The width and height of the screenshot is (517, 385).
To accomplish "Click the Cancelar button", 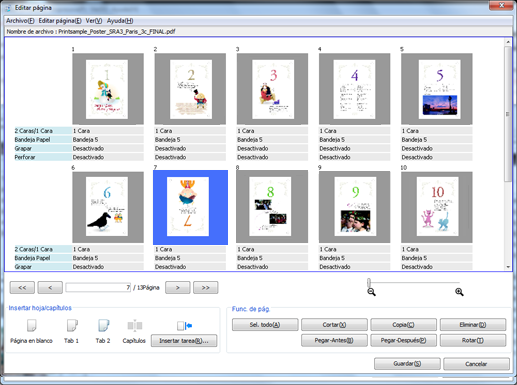I will (x=476, y=364).
